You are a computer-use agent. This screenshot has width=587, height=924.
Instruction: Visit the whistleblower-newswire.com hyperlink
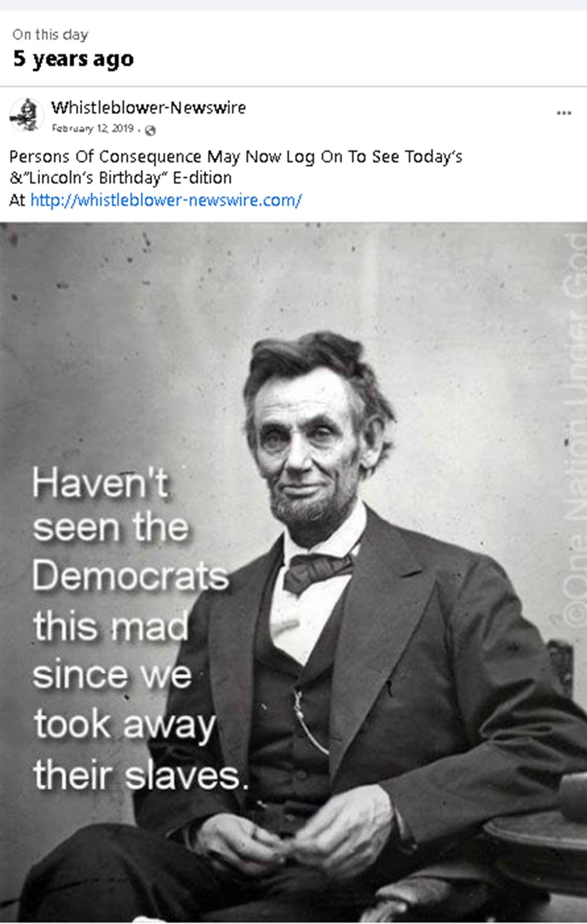pos(166,200)
